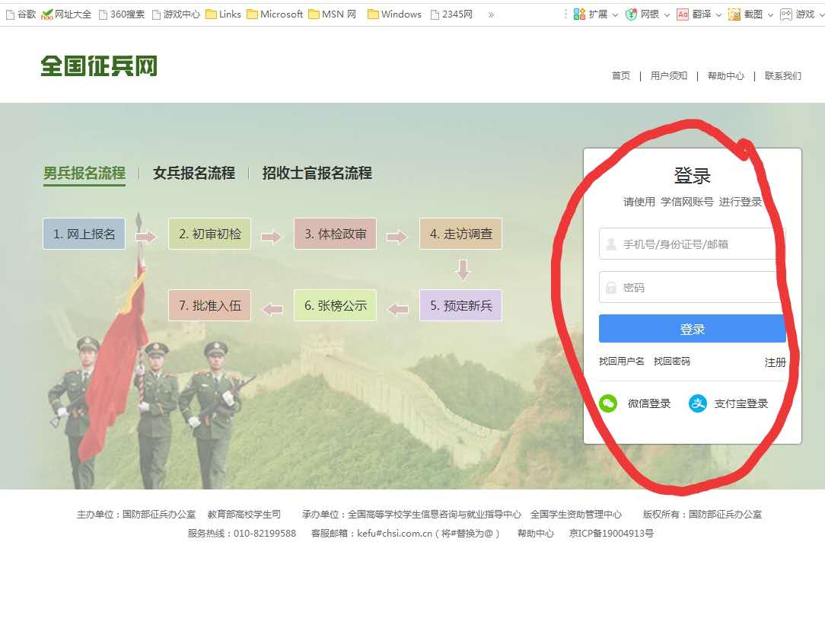Screen dimensions: 825x644
Task: Click the 翻译 translate icon
Action: coord(683,14)
